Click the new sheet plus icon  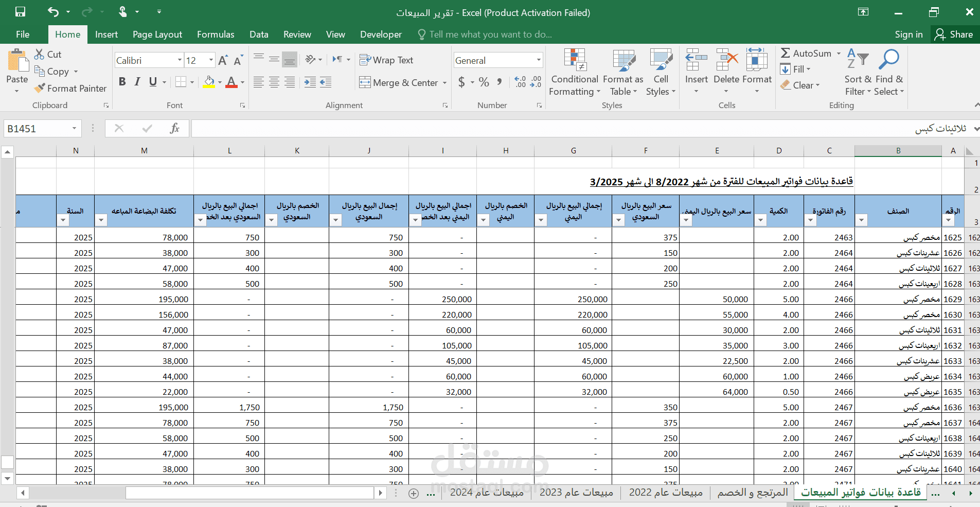(x=413, y=494)
